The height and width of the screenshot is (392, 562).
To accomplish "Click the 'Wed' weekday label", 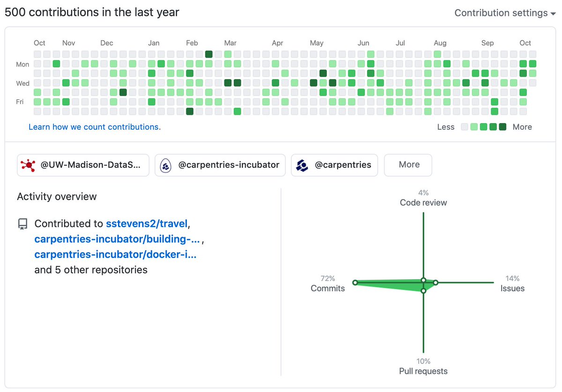I will (x=22, y=83).
